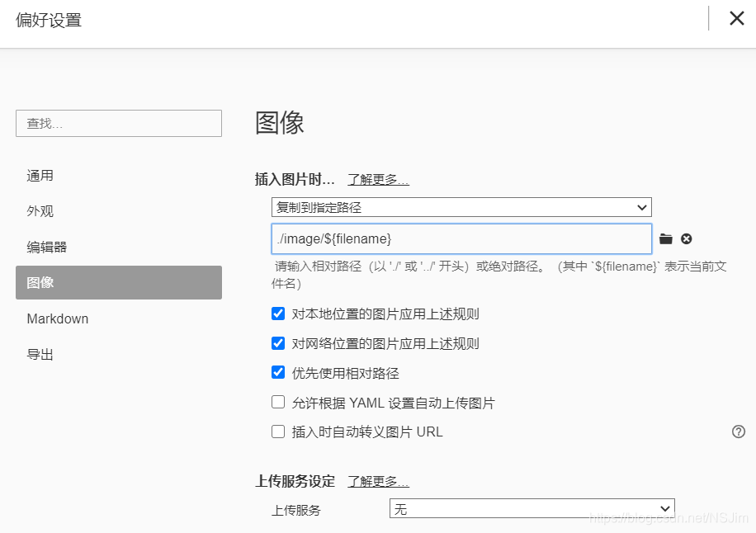Enable 插入时自动转义图片 URL checkbox
The width and height of the screenshot is (756, 533).
pyautogui.click(x=278, y=432)
